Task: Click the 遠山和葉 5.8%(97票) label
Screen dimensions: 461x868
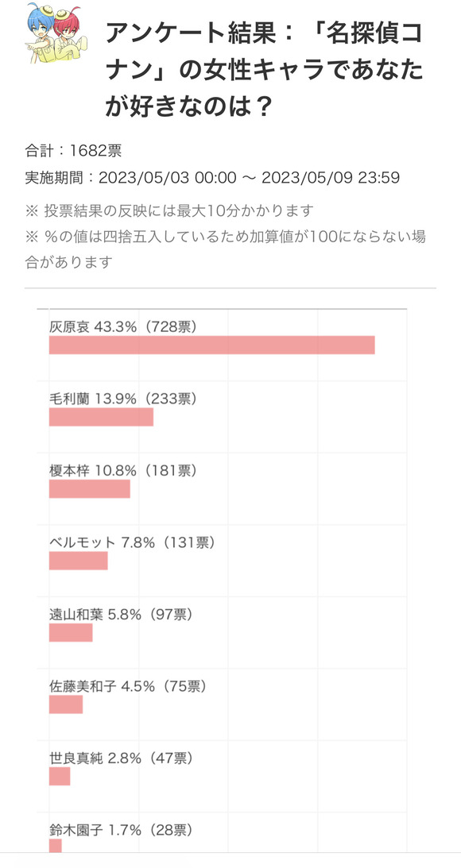Action: click(x=121, y=615)
